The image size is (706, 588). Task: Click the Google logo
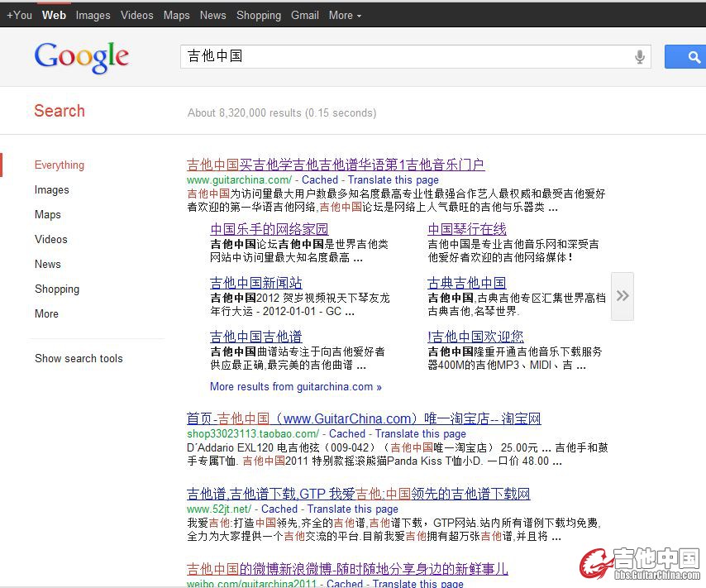(x=82, y=57)
